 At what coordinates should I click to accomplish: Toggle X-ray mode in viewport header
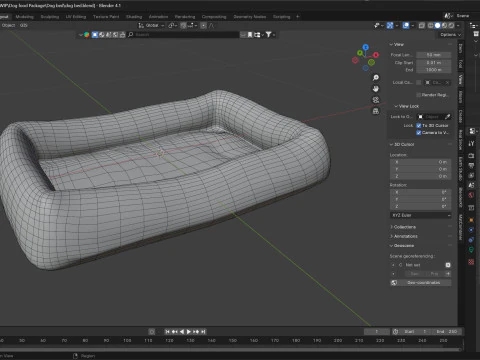click(x=422, y=25)
